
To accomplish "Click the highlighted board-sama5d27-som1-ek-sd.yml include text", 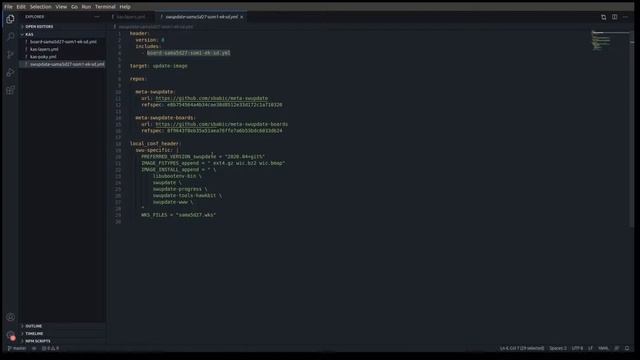I will (189, 53).
